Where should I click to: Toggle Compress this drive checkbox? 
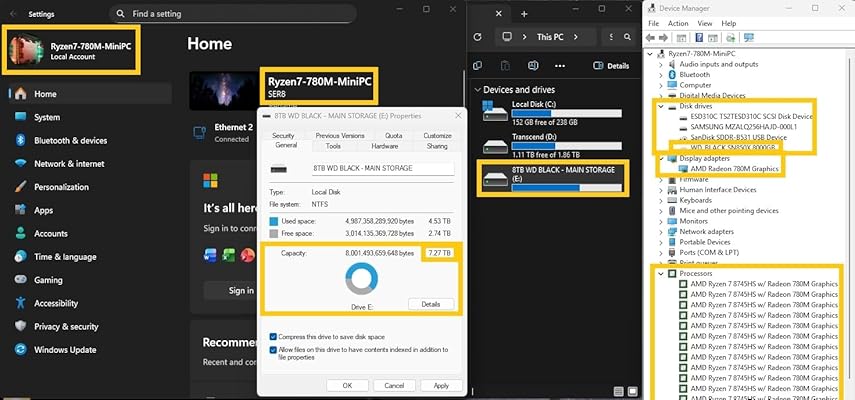pyautogui.click(x=273, y=336)
